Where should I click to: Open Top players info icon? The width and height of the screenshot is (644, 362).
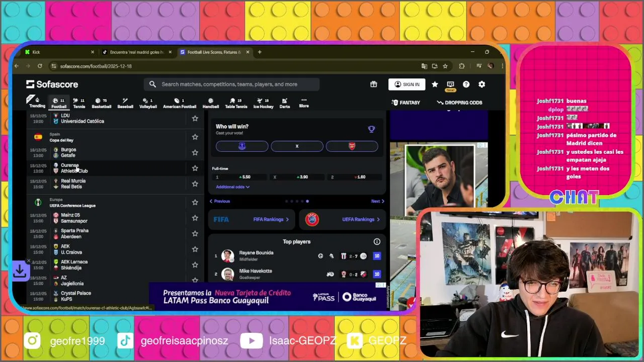(x=377, y=242)
